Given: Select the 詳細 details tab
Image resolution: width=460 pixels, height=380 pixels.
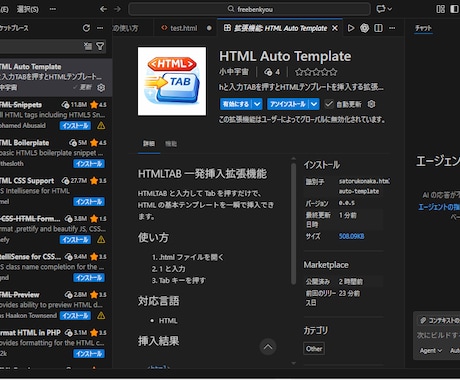Looking at the screenshot, I should [149, 144].
